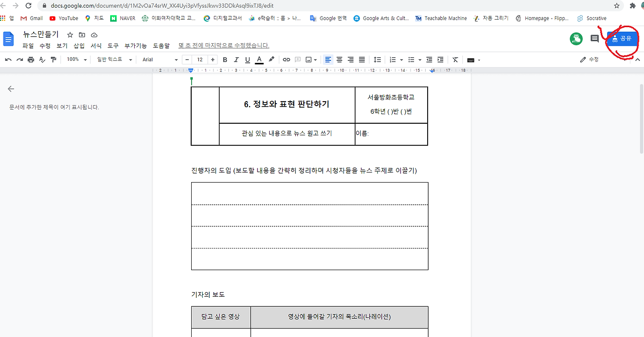Open the 부가기능 menu

coord(136,46)
